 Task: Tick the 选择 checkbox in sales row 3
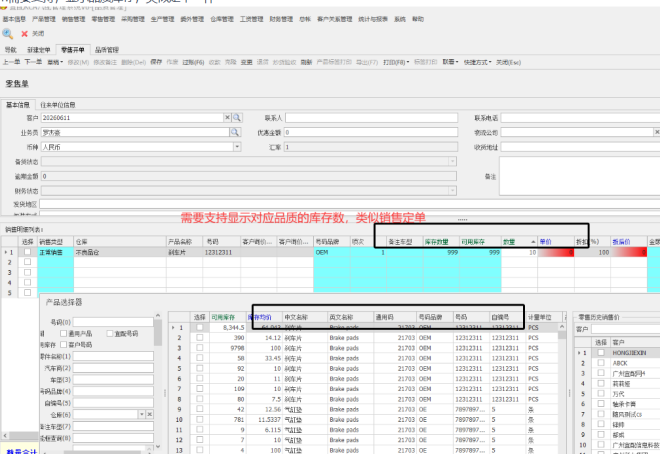point(27,272)
